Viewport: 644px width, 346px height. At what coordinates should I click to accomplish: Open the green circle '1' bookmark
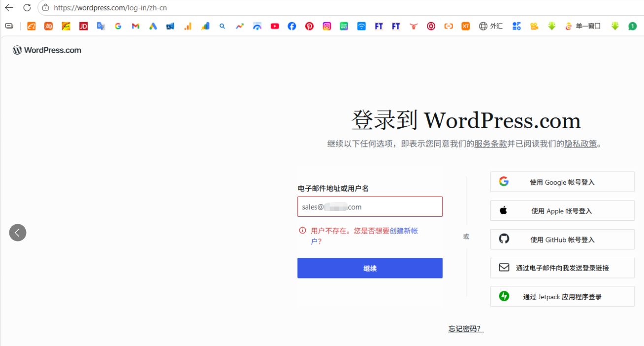tap(633, 26)
